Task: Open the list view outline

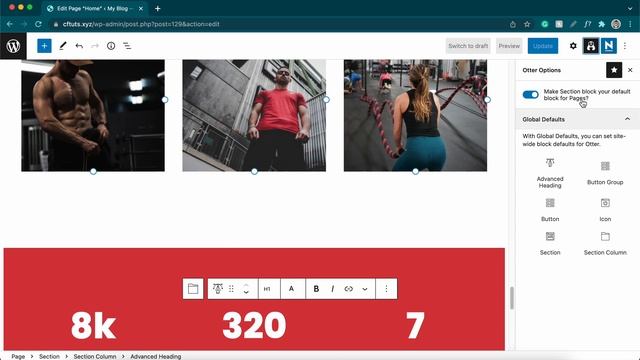Action: pyautogui.click(x=127, y=46)
